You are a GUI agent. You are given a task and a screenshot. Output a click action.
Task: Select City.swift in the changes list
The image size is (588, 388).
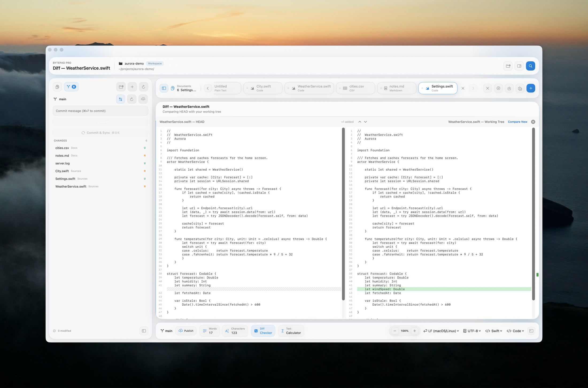coord(100,171)
